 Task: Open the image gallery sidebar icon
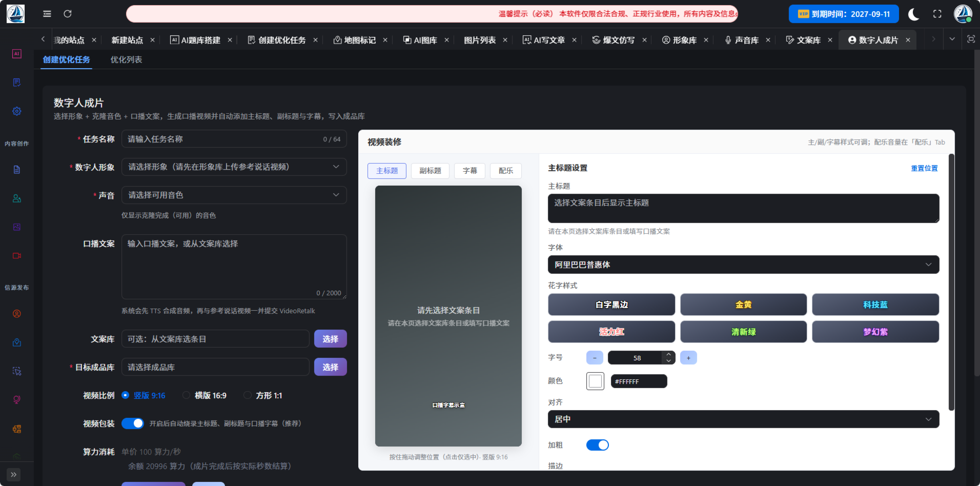17,227
